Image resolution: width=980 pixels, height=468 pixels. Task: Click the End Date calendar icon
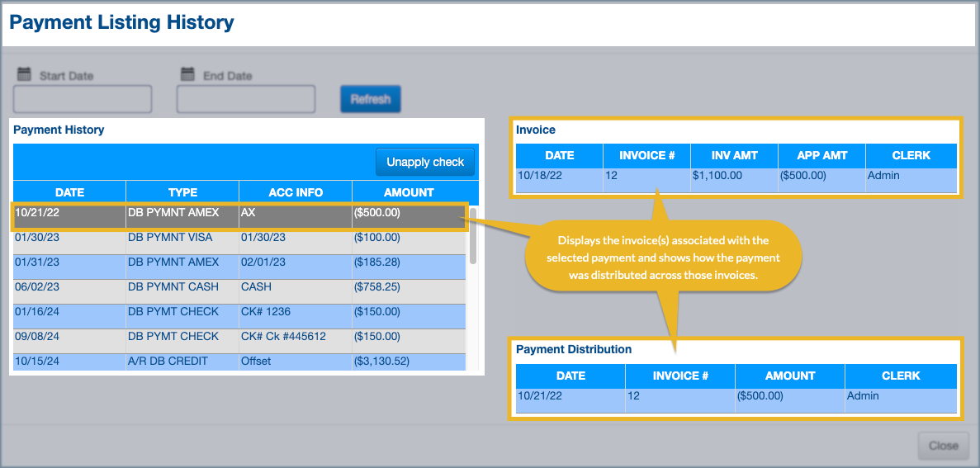(x=187, y=74)
